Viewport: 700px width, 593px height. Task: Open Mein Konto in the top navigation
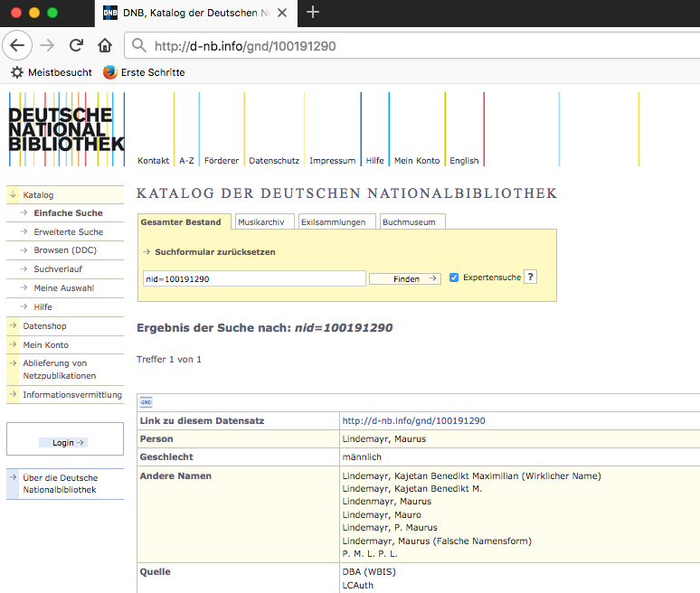coord(417,161)
